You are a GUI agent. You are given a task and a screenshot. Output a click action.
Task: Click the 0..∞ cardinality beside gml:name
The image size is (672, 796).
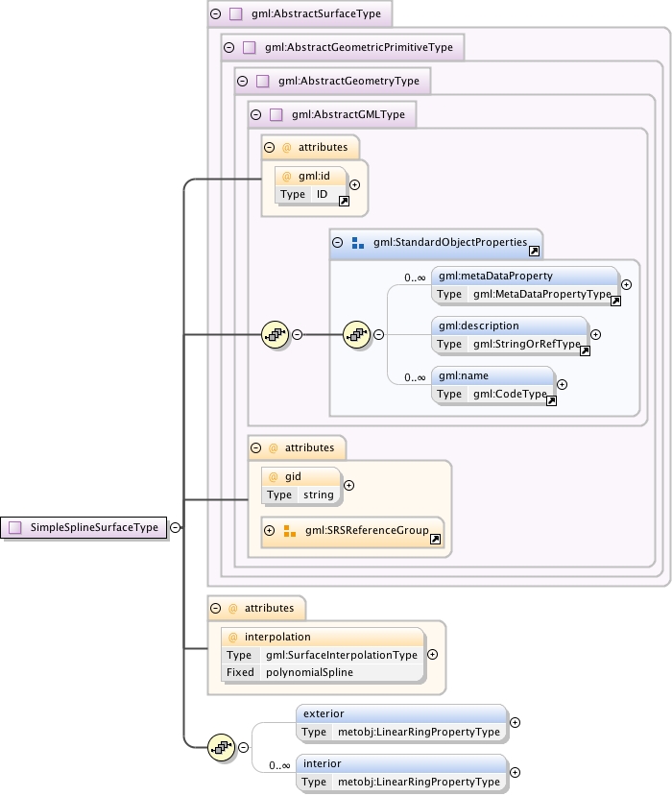pos(415,377)
